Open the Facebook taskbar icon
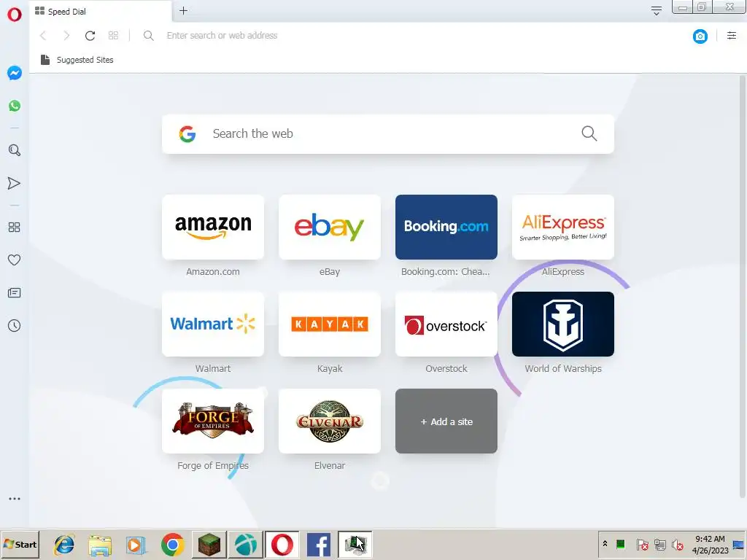Image resolution: width=747 pixels, height=560 pixels. [x=319, y=545]
